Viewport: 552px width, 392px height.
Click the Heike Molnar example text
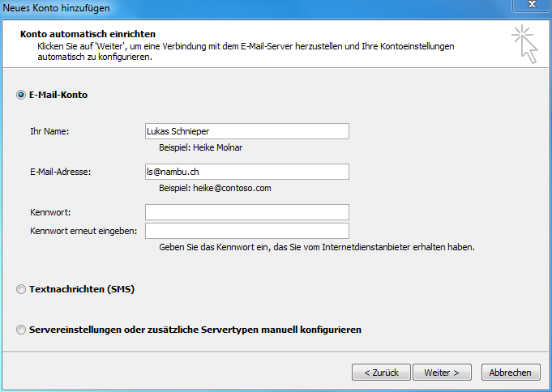pyautogui.click(x=217, y=147)
